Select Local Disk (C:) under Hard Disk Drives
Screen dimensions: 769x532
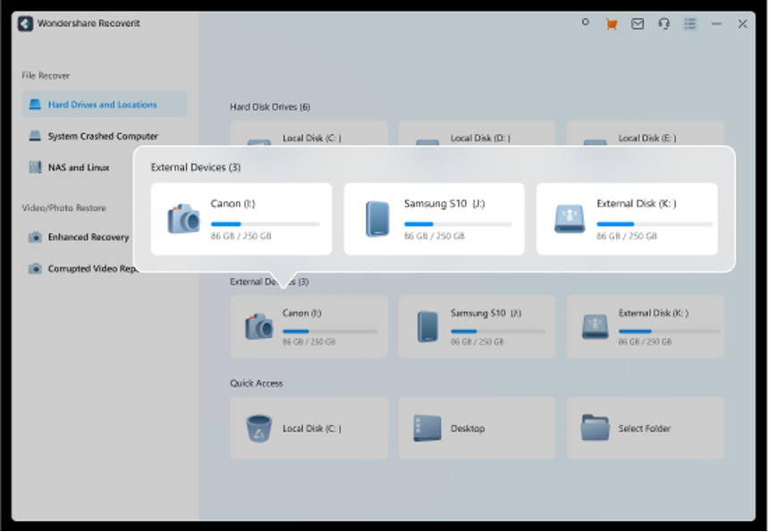click(x=309, y=134)
